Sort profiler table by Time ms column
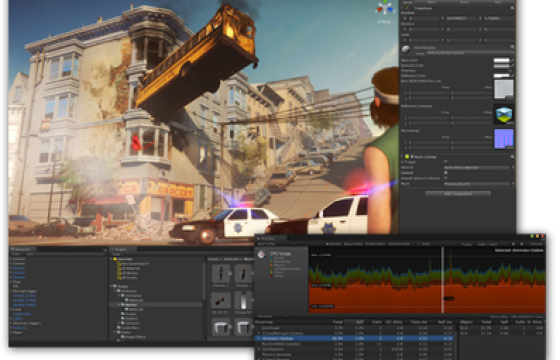The image size is (560, 360). (x=419, y=322)
